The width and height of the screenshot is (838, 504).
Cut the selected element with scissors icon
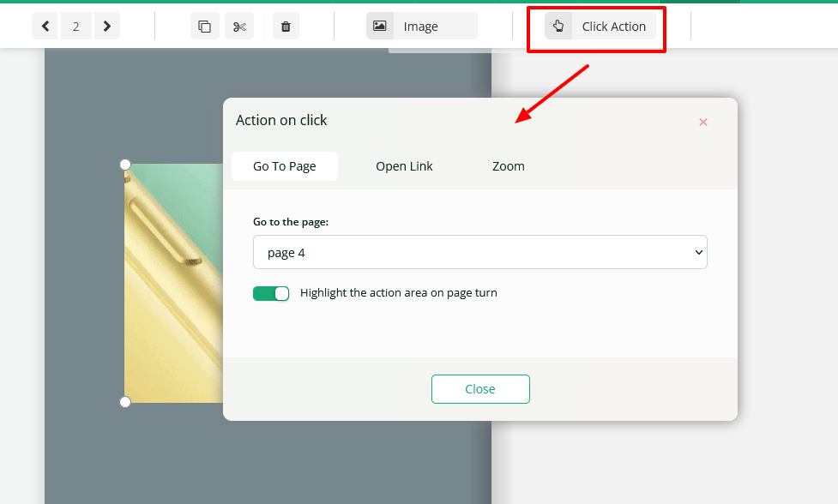click(239, 27)
